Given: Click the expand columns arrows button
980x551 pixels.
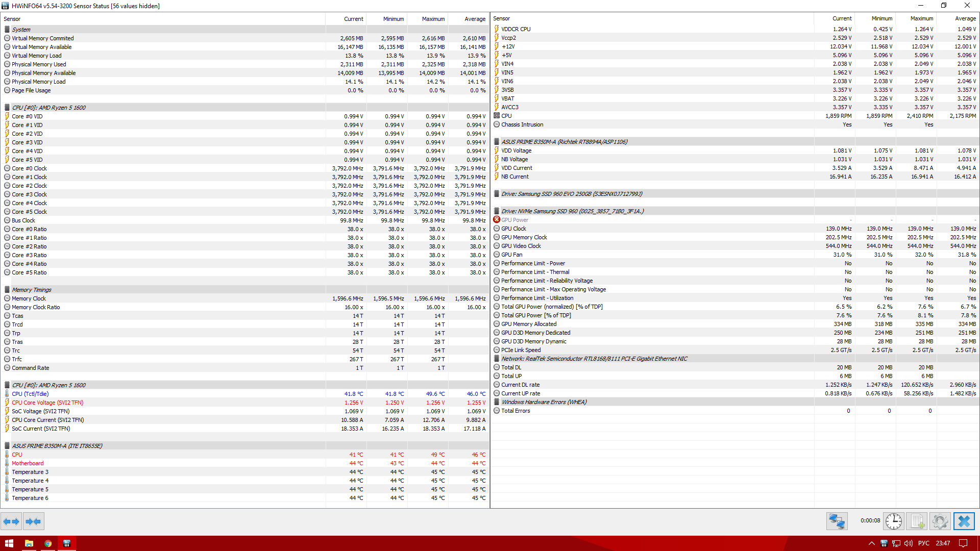Looking at the screenshot, I should (11, 521).
